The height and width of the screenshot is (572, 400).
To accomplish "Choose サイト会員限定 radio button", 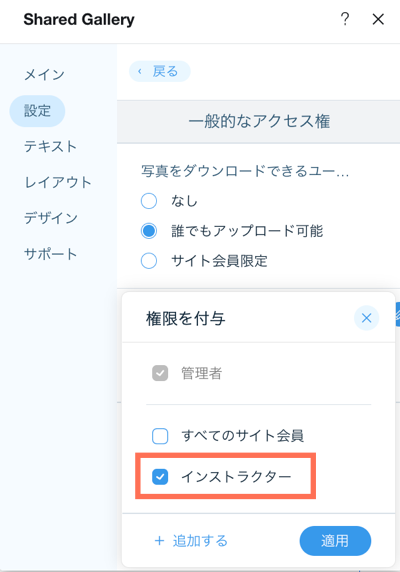I will [x=149, y=261].
